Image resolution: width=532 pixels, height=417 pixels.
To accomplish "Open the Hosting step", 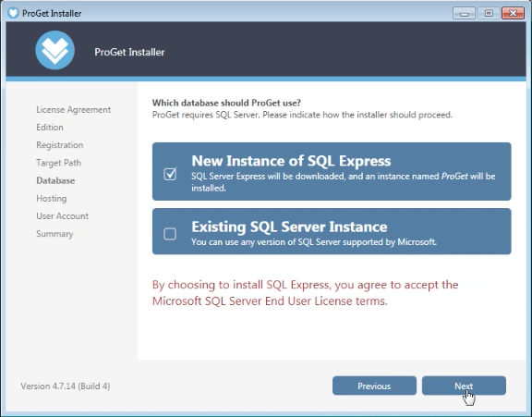I will tap(52, 198).
